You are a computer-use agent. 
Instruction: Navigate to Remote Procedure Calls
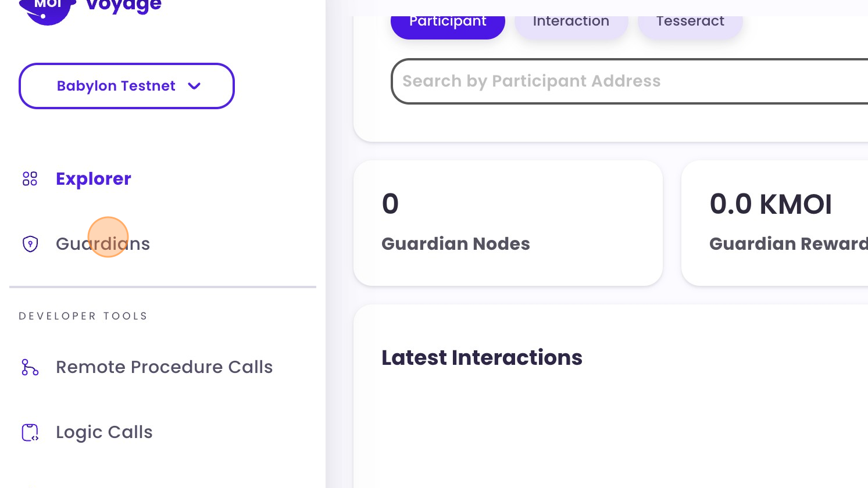tap(165, 367)
